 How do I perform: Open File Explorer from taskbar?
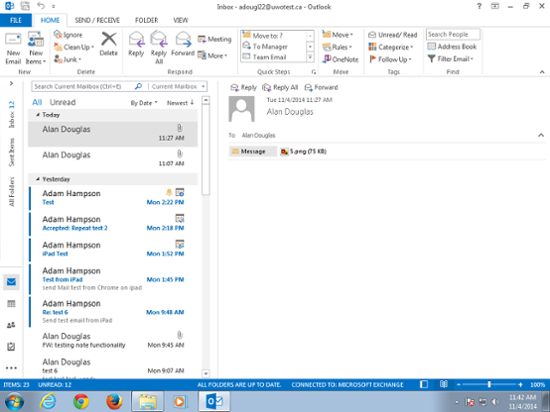148,401
